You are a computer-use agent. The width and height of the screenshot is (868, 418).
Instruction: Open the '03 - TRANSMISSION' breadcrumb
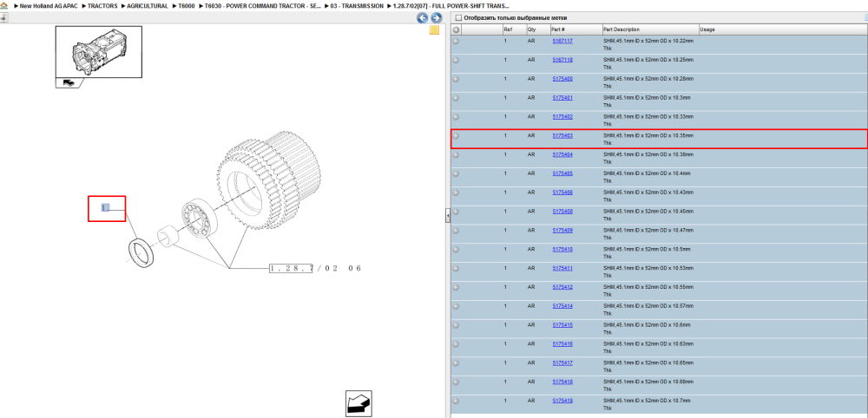tap(357, 5)
